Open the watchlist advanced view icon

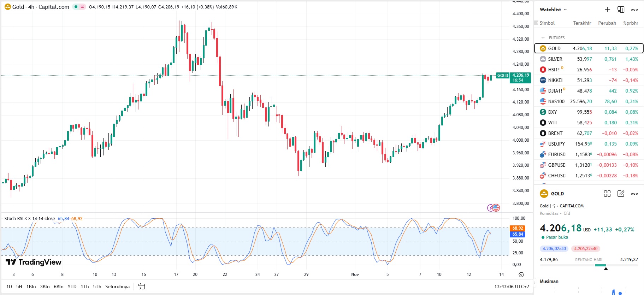click(x=621, y=10)
